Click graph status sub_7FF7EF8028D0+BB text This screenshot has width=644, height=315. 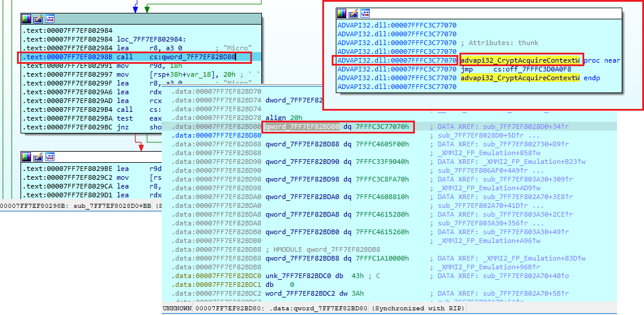[x=111, y=206]
